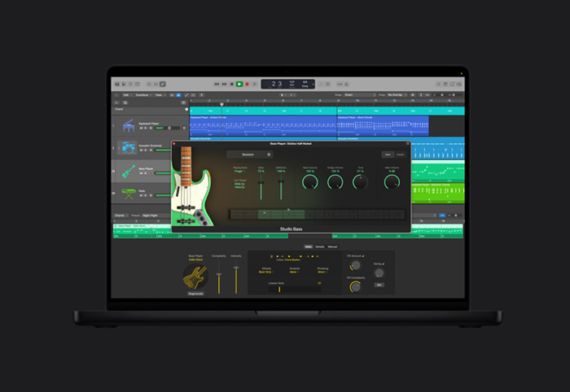Click the add track plus button
Viewport: 570px width, 392px height.
click(116, 102)
